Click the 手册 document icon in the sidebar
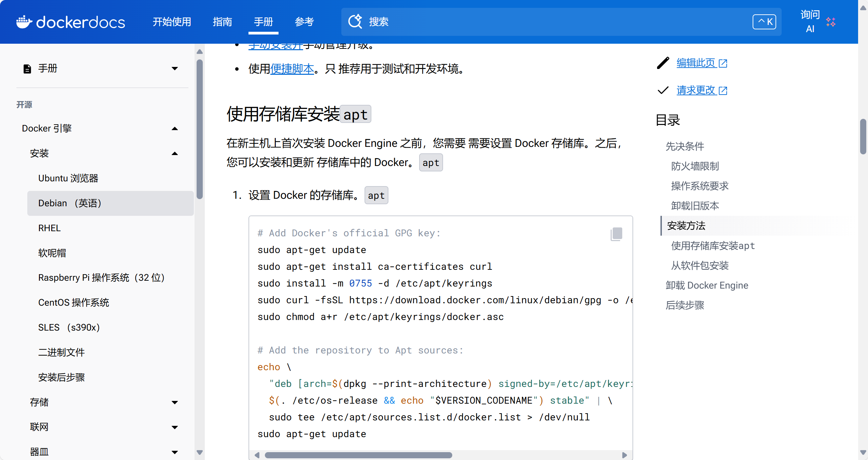This screenshot has width=868, height=460. point(27,69)
